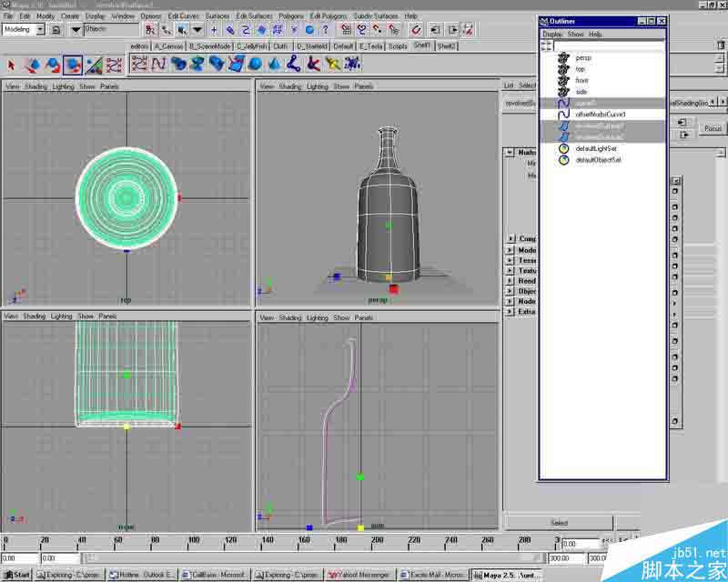This screenshot has width=728, height=582.
Task: Click the question mark help icon in the status line
Action: point(325,30)
